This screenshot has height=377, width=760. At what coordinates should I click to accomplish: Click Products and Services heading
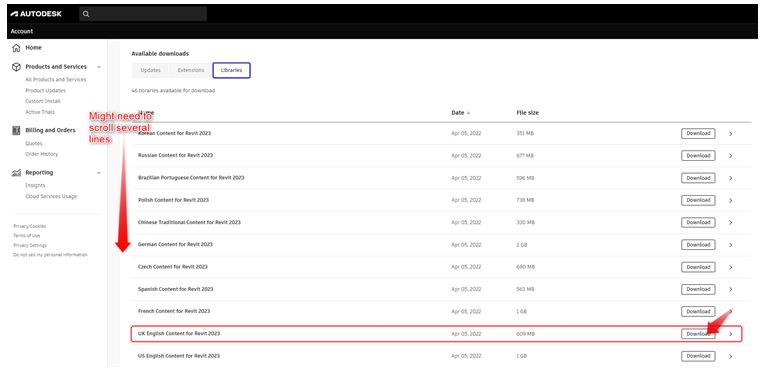pos(56,67)
